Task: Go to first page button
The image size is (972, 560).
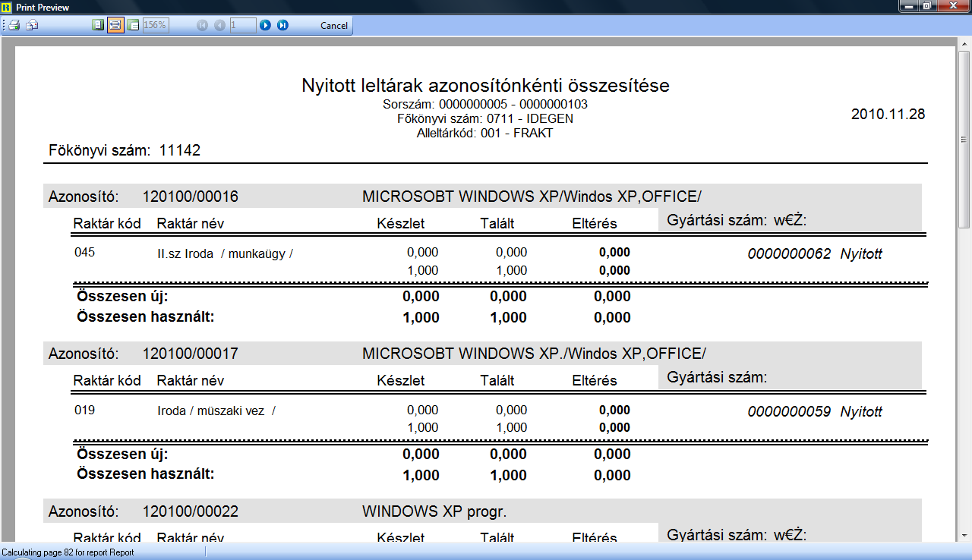Action: (202, 25)
